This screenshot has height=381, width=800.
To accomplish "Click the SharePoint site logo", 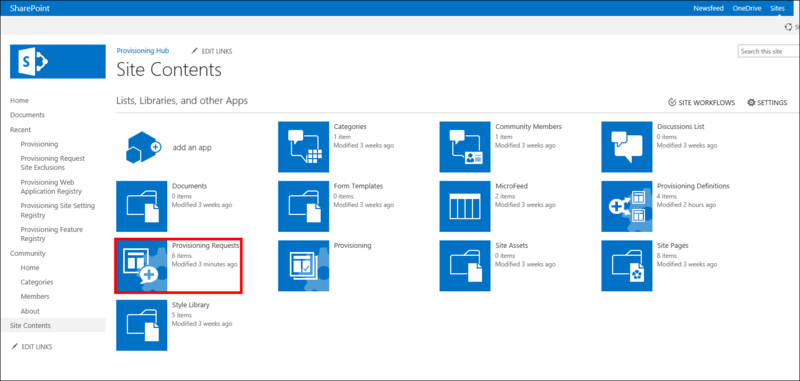I will coord(58,61).
